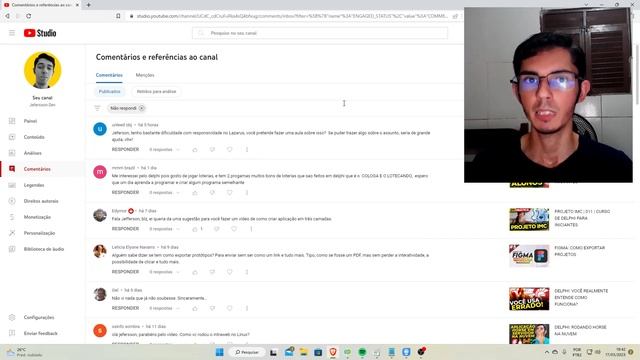Select the 'Retidos para análise' chip
Viewport: 640px width, 360px height.
(x=156, y=91)
